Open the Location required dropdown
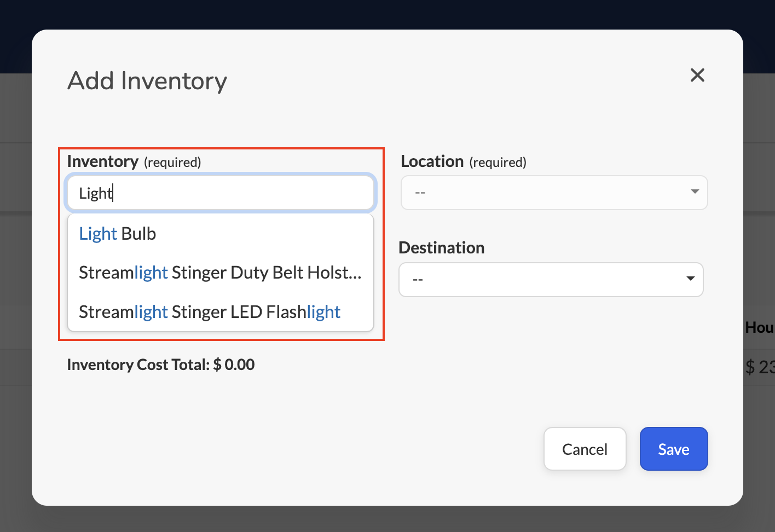 554,193
